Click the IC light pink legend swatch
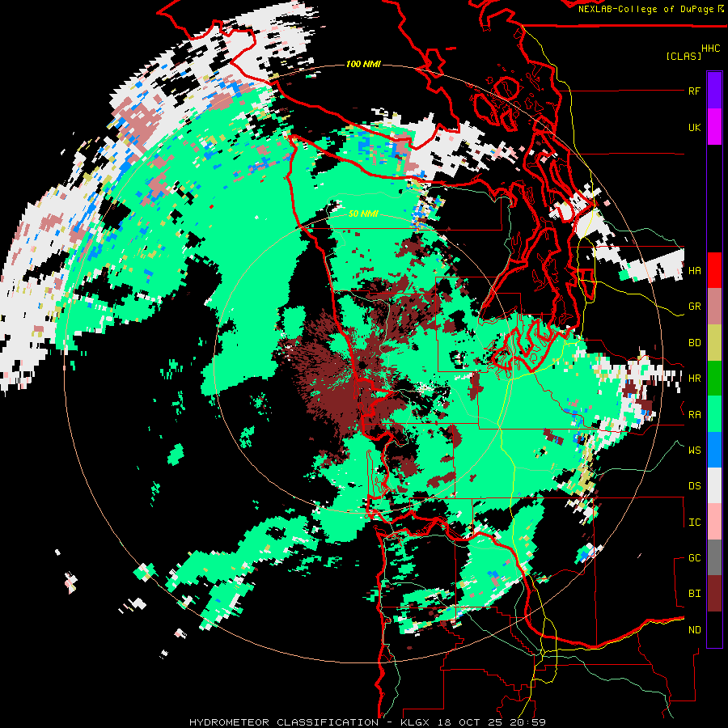 tap(714, 522)
